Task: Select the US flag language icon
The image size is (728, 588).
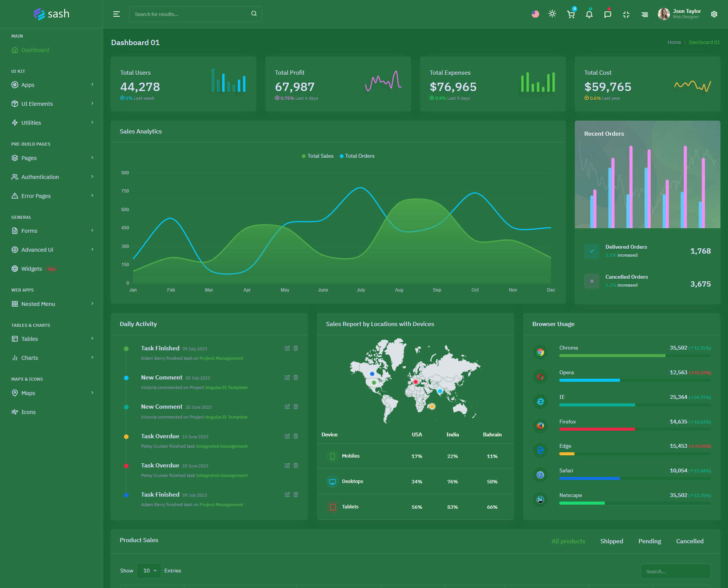Action: point(535,14)
